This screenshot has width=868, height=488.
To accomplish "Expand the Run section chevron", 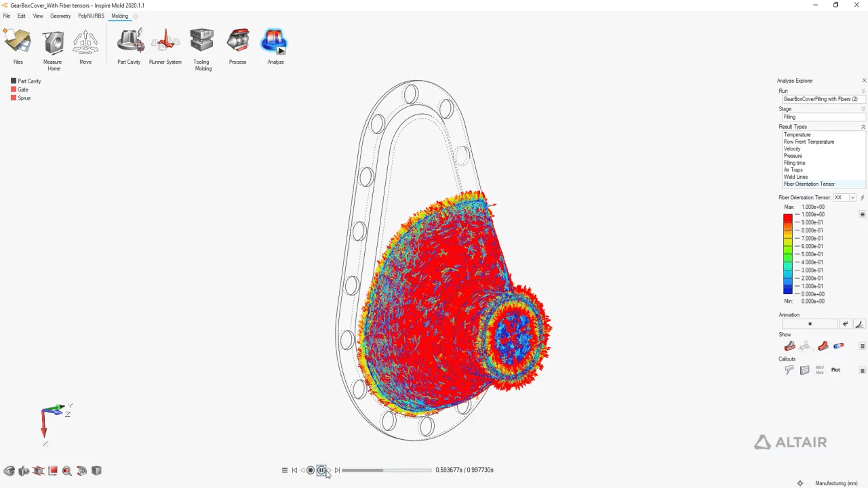I will 863,91.
